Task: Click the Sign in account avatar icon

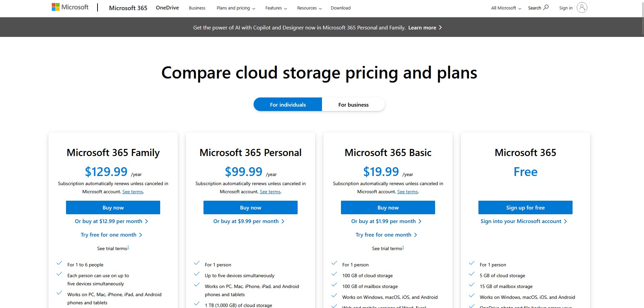Action: (582, 7)
